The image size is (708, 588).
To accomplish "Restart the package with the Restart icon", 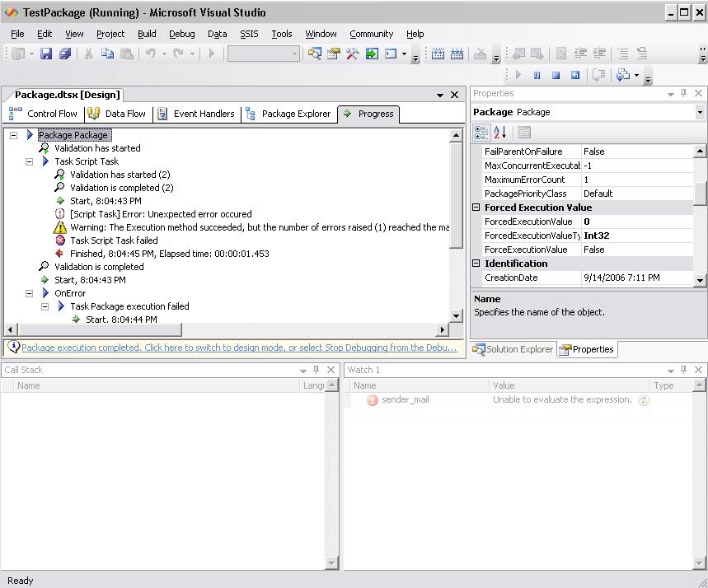I will pos(575,75).
